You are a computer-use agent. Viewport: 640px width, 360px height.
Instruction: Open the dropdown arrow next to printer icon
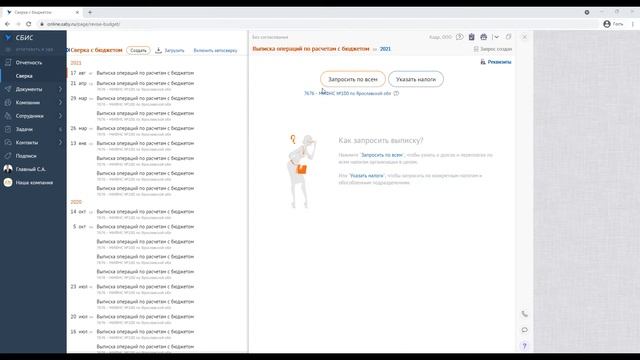pos(496,37)
